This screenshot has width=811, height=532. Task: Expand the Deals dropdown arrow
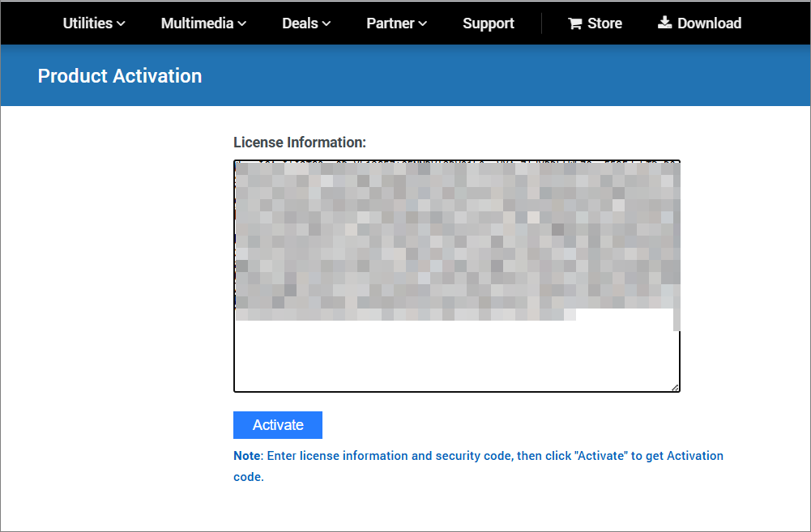pyautogui.click(x=327, y=23)
